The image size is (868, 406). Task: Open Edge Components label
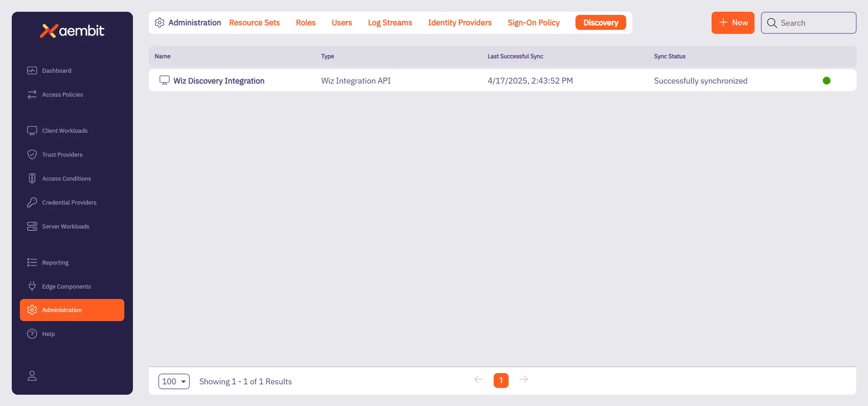pos(66,286)
